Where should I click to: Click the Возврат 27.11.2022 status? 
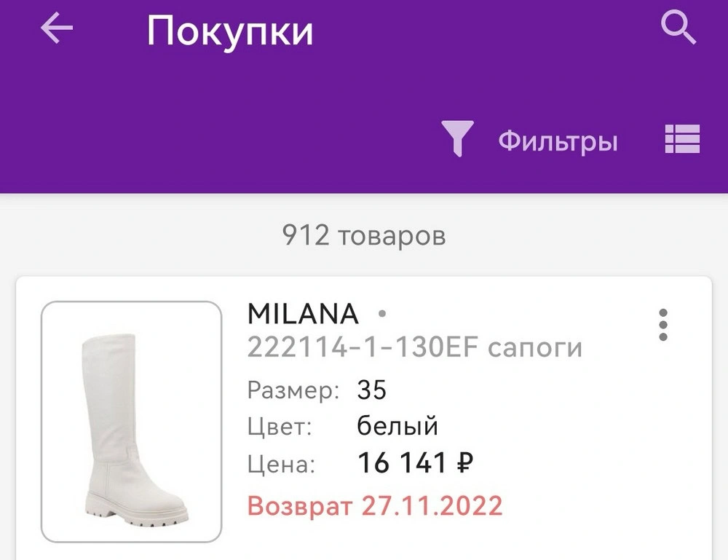click(375, 505)
